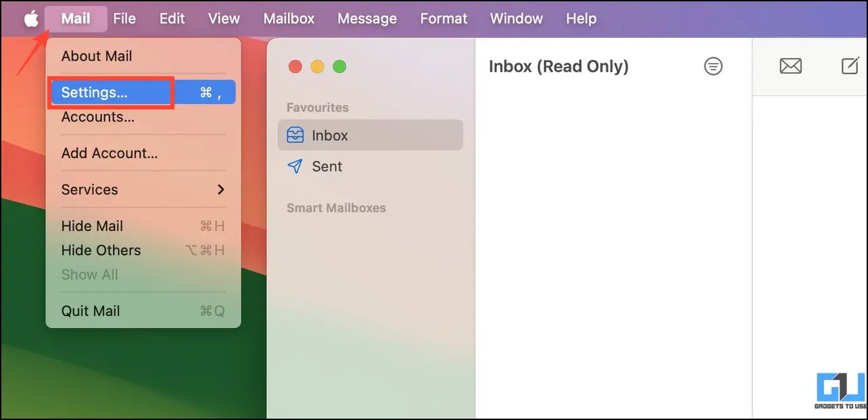Select Settings… from Mail menu
Image resolution: width=868 pixels, height=420 pixels.
[143, 93]
